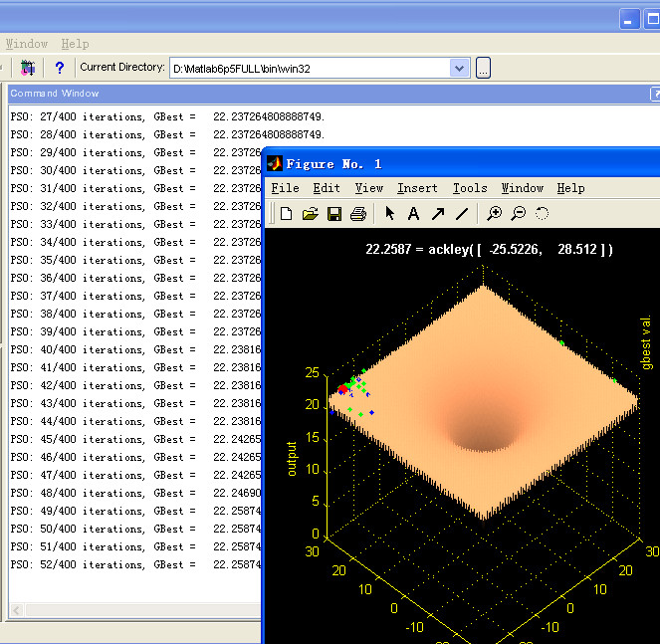Choose the Insert Text 'A' tool

(413, 214)
